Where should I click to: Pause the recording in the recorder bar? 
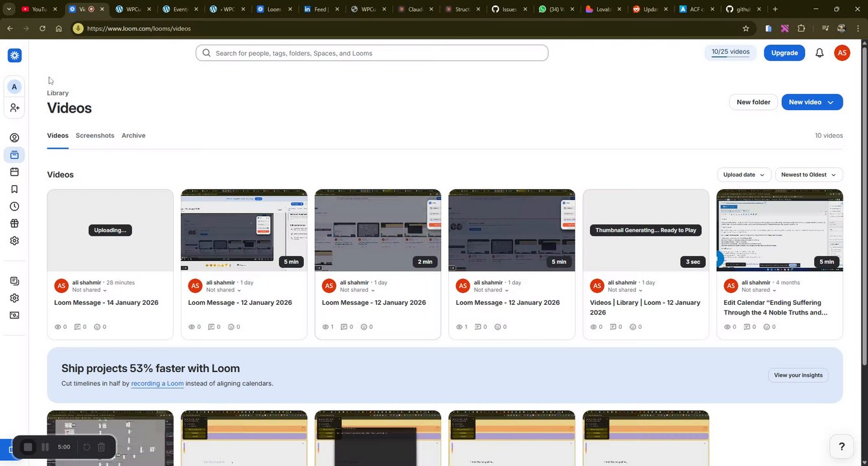click(x=45, y=447)
